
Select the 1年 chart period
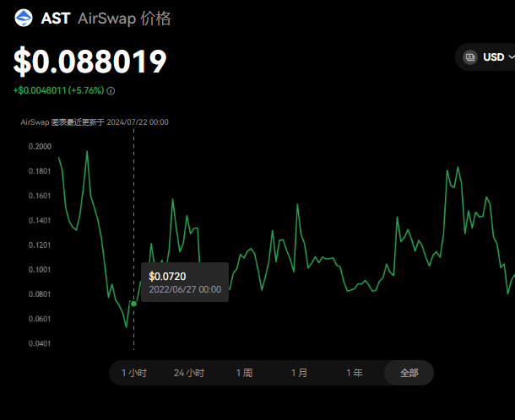(x=355, y=373)
